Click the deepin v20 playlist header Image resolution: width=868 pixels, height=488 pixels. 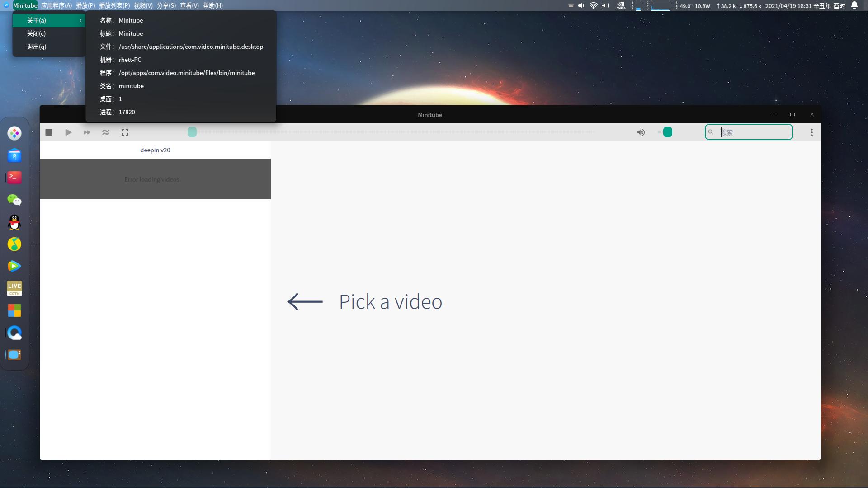click(x=155, y=150)
